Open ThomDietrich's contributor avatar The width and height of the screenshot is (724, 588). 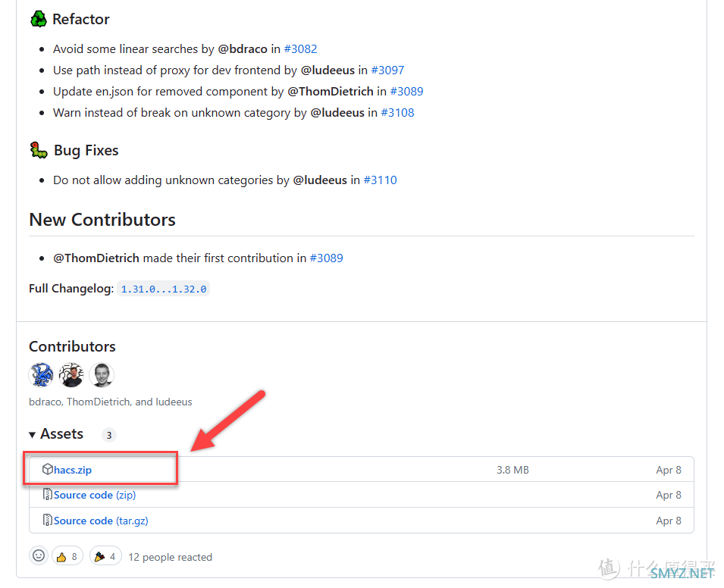tap(71, 375)
